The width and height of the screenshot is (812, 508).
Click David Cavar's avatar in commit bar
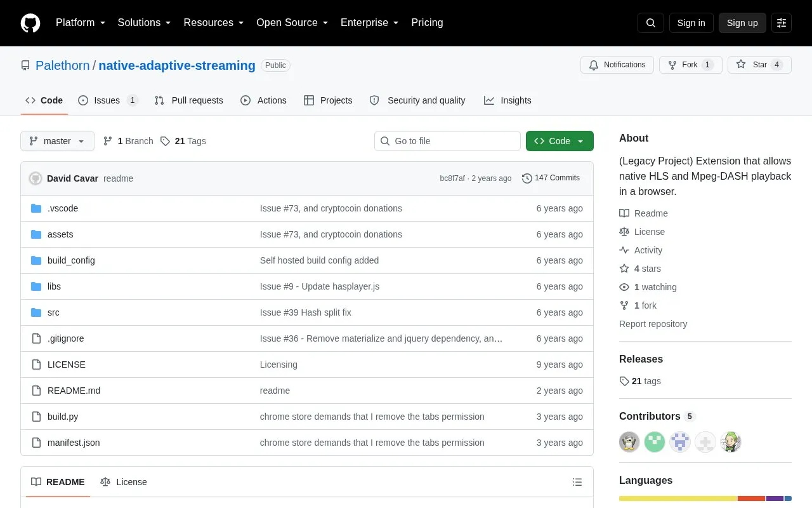(36, 178)
